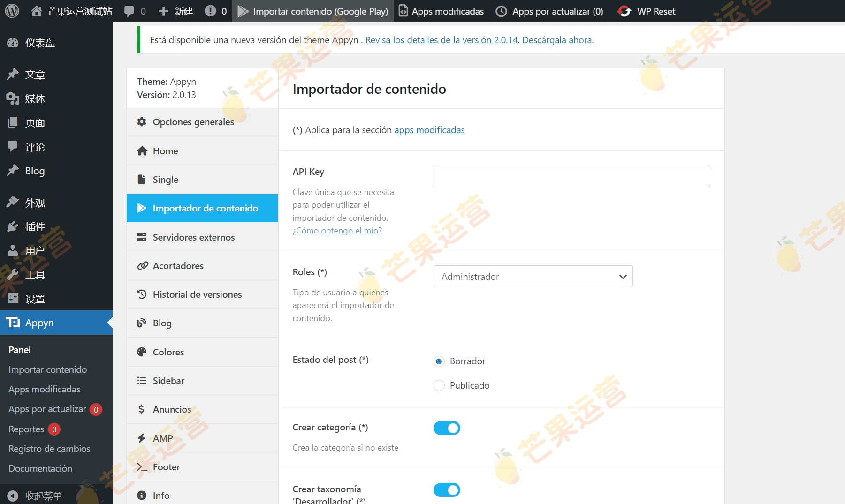
Task: Open the Anuncios tab
Action: [202, 409]
